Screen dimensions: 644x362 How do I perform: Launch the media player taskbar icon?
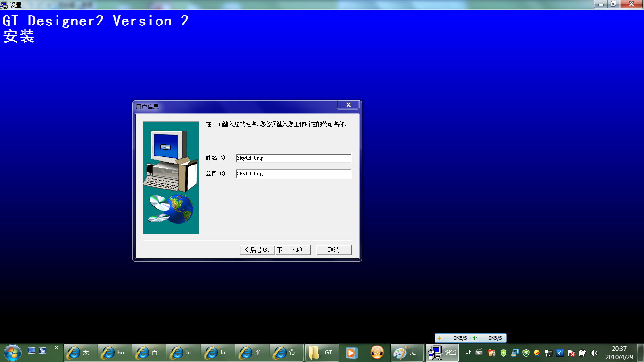click(351, 353)
